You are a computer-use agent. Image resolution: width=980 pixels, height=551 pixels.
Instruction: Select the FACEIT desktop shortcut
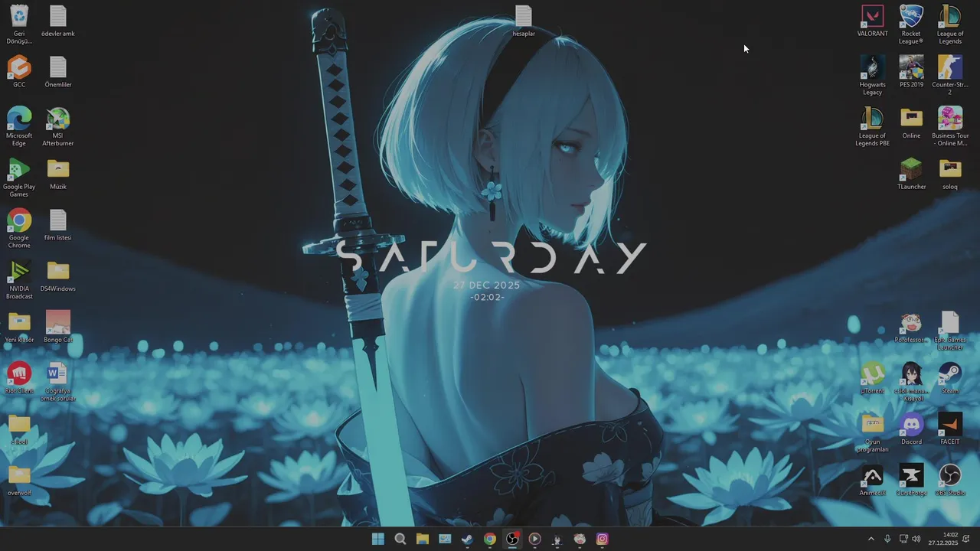[950, 429]
